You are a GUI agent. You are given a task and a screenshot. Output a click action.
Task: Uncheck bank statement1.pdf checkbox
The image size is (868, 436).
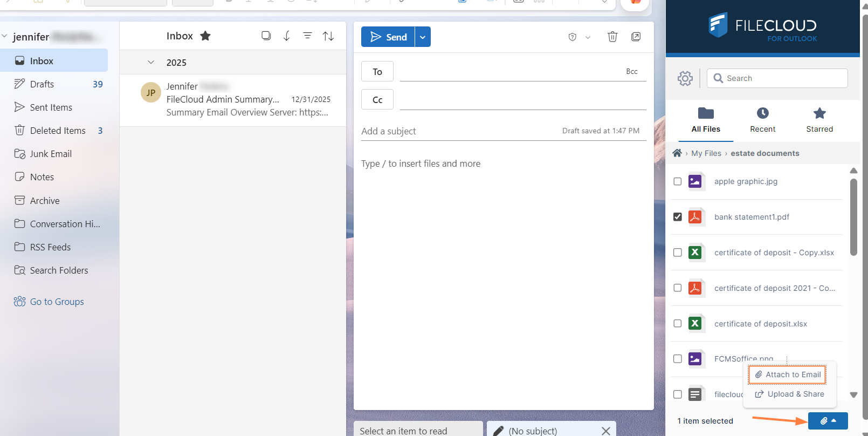[678, 217]
